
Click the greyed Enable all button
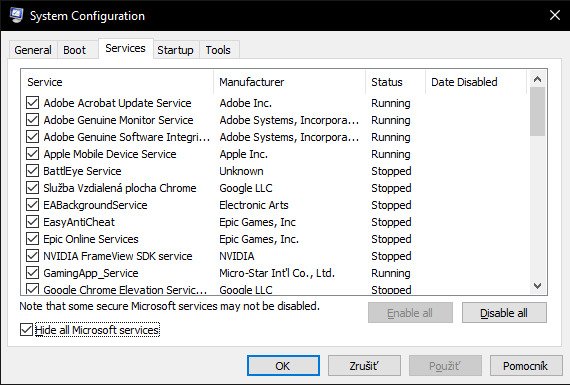pos(410,313)
